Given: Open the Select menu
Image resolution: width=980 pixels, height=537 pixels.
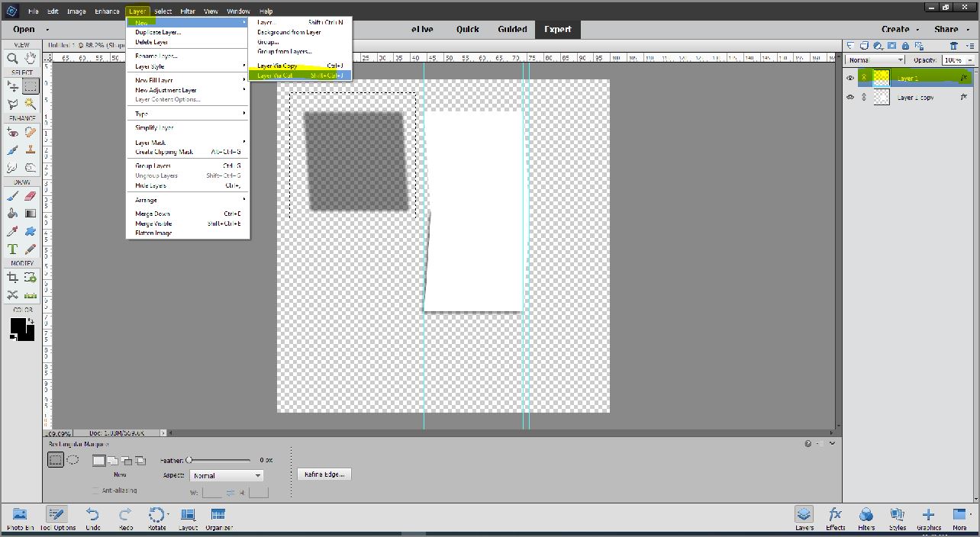Looking at the screenshot, I should point(163,11).
